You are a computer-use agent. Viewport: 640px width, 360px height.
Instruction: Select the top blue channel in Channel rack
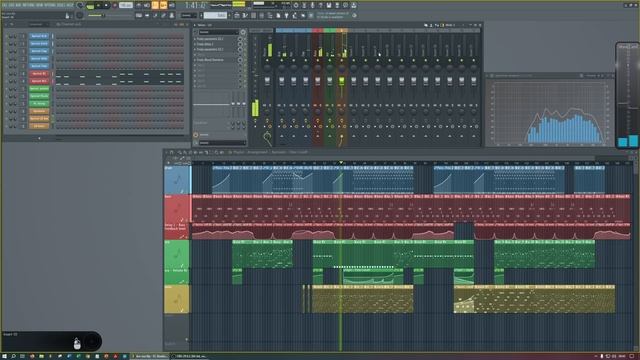(39, 36)
